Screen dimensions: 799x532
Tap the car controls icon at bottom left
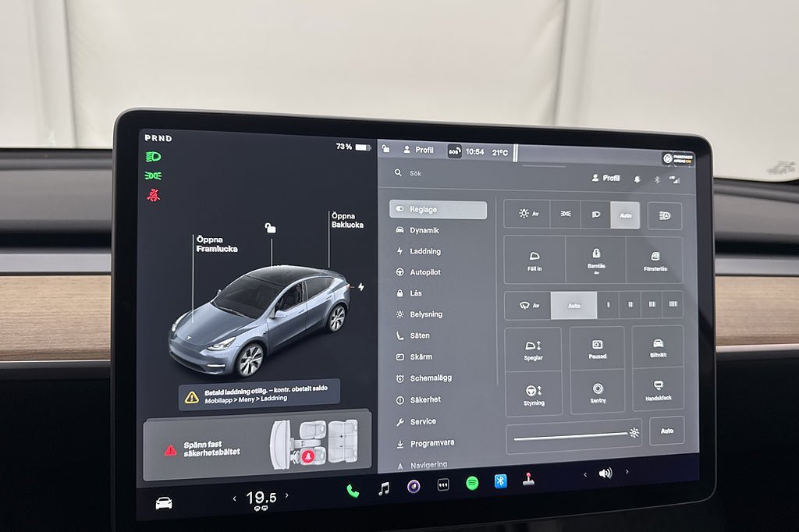coord(164,503)
